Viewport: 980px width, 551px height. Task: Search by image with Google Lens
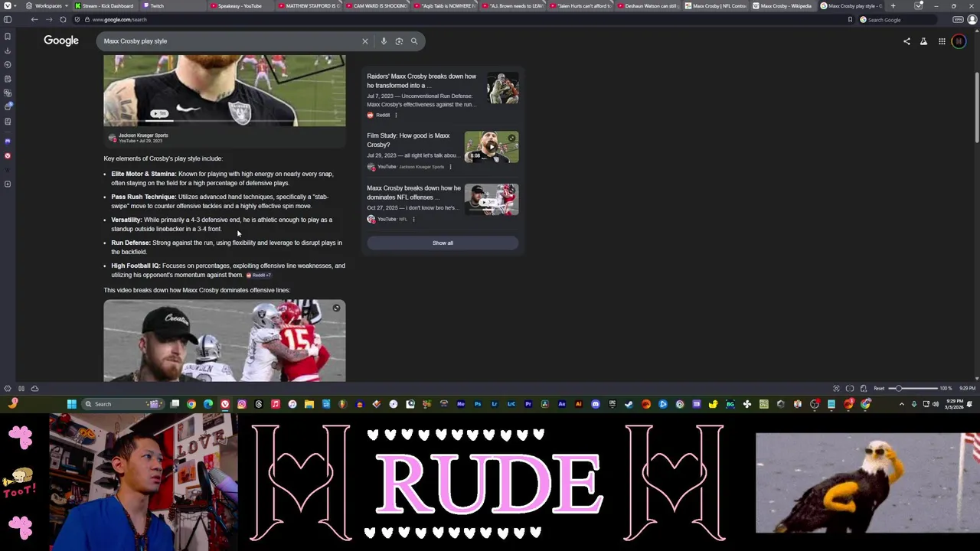[399, 41]
